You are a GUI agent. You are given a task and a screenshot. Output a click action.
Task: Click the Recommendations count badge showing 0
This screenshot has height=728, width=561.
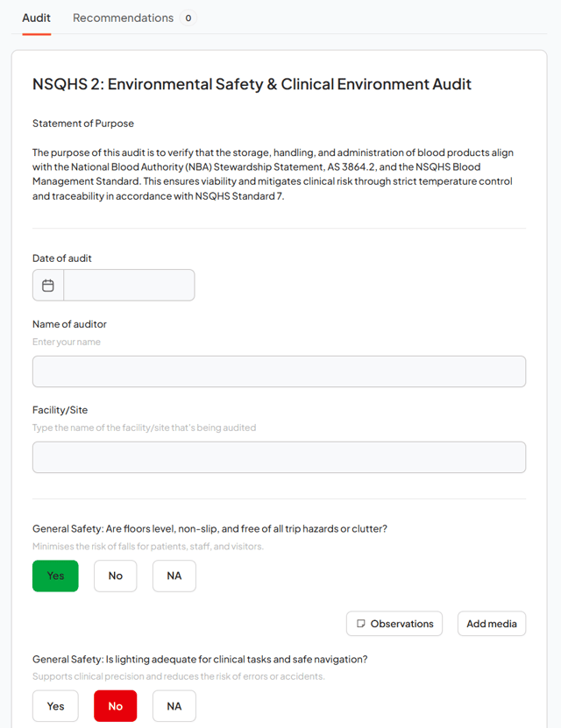(188, 18)
